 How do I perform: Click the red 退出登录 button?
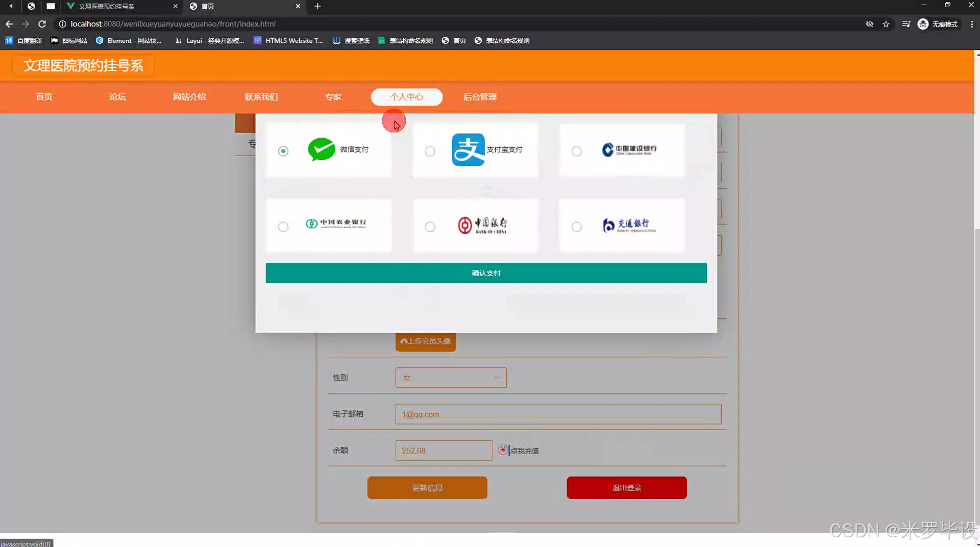pos(627,488)
